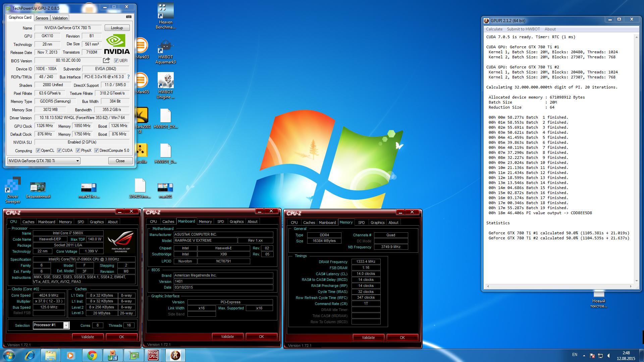Open HWBOT Aquamark3 desktop shortcut
This screenshot has width=644, height=362.
coord(165,51)
